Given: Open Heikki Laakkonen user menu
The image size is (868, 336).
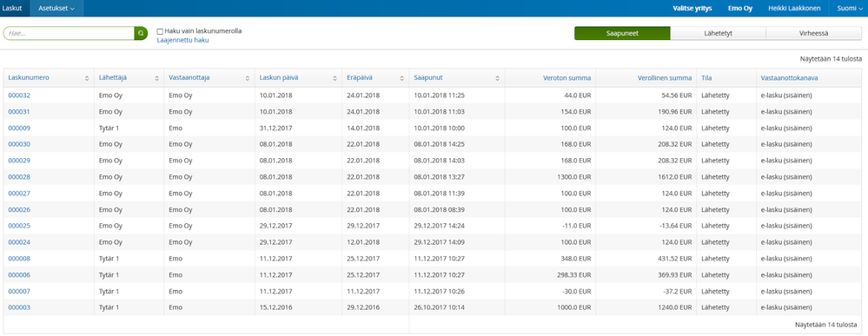Looking at the screenshot, I should tap(794, 9).
